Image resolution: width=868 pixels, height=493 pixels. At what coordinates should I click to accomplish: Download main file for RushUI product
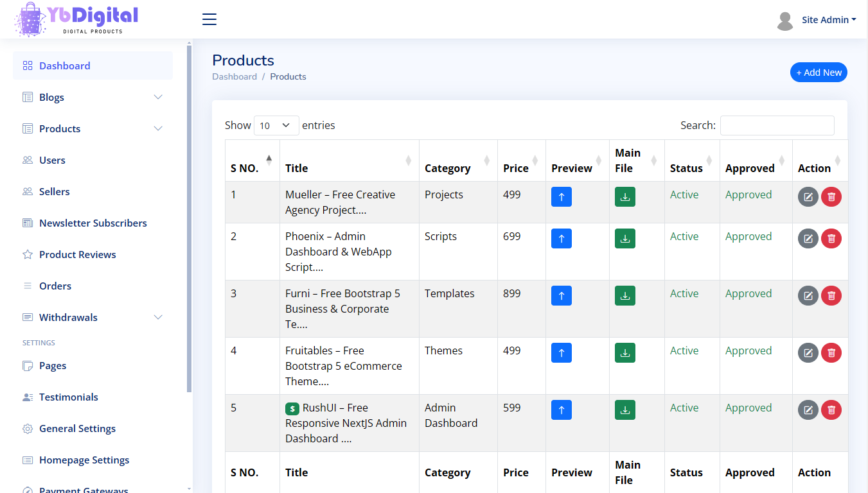pyautogui.click(x=625, y=410)
